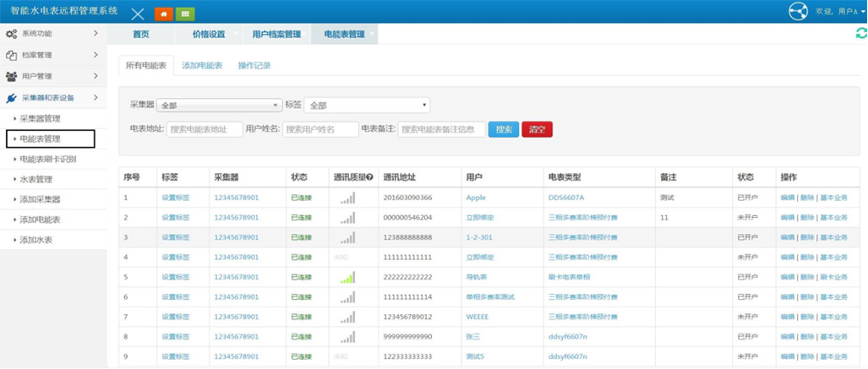Open the 操作记录 sub-tab
This screenshot has width=868, height=369.
coord(254,65)
